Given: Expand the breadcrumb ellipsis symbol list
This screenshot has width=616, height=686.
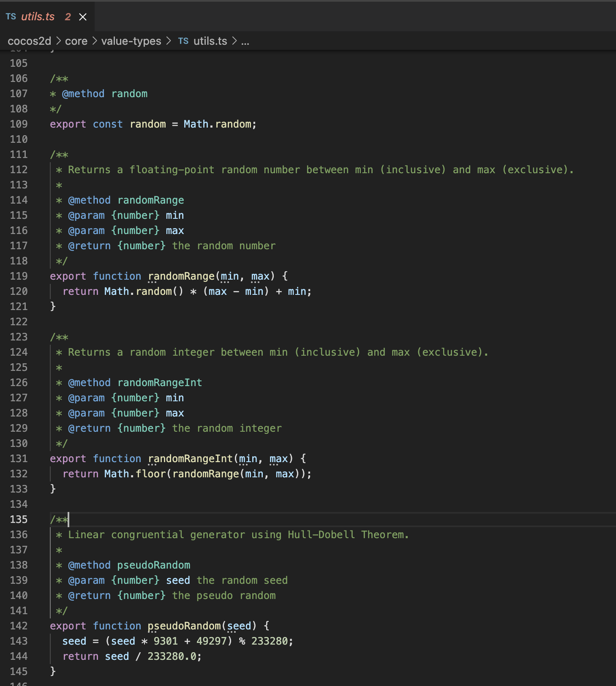Looking at the screenshot, I should 245,41.
